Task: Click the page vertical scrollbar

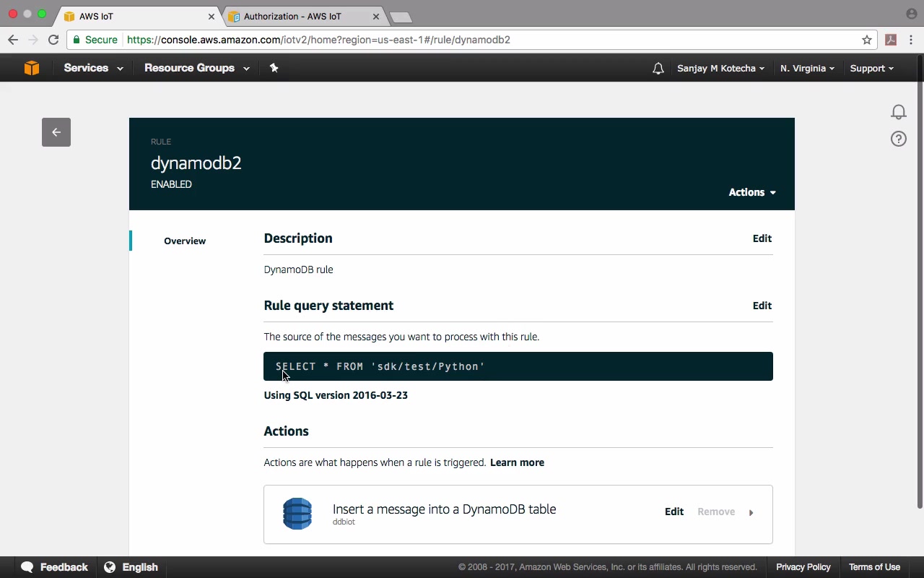Action: (x=920, y=282)
